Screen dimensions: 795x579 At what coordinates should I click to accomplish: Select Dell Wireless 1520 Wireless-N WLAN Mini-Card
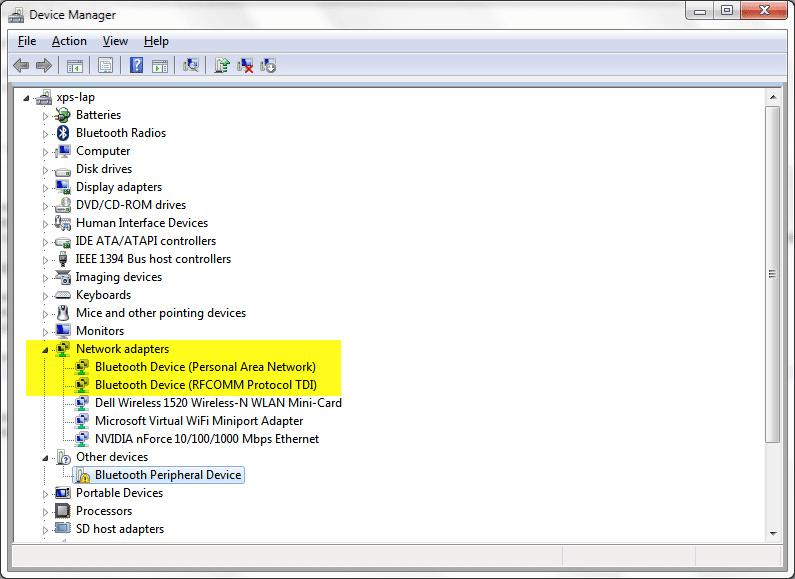pos(218,403)
